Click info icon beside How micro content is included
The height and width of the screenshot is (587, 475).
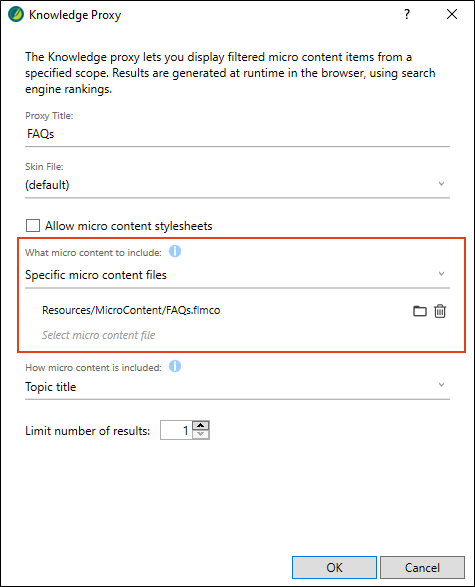(175, 366)
